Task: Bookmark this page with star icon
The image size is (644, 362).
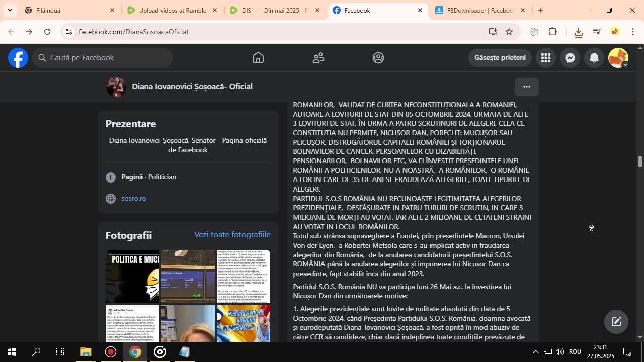Action: (x=509, y=32)
